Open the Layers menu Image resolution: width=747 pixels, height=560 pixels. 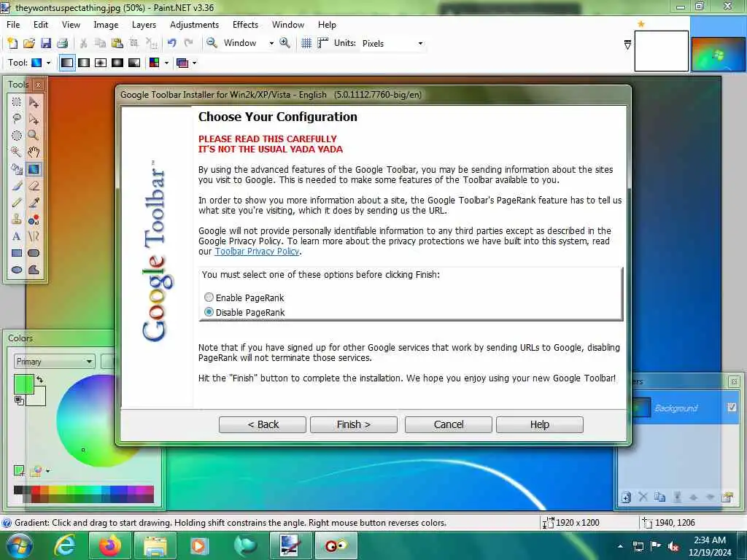click(144, 25)
